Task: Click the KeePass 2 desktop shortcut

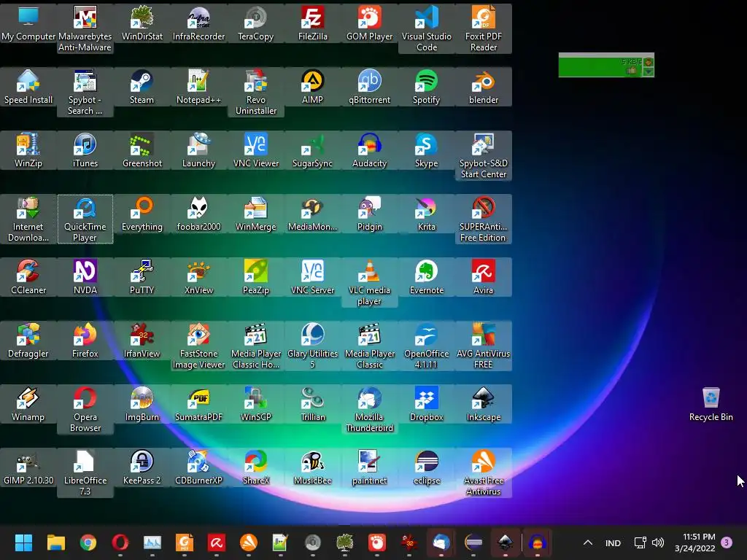Action: click(x=142, y=467)
